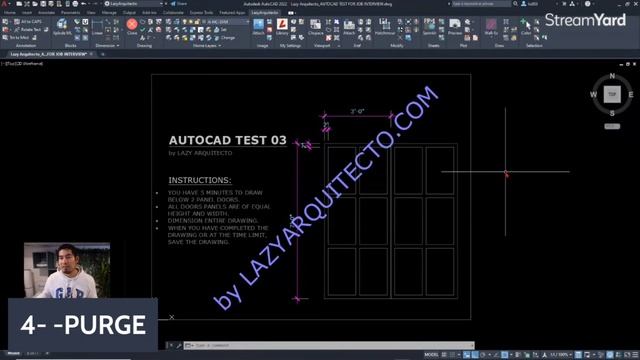The image size is (640, 360).
Task: Open the Parametric ribbon tab
Action: pos(70,13)
